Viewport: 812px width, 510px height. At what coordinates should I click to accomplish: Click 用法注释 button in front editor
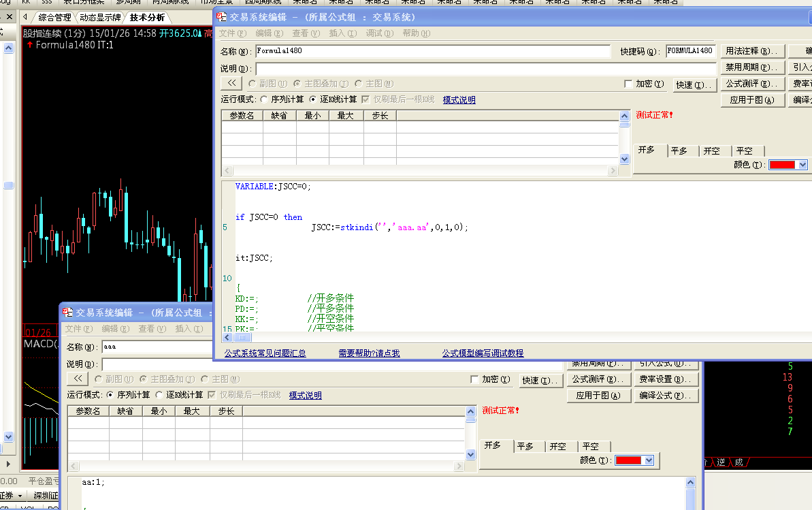753,51
